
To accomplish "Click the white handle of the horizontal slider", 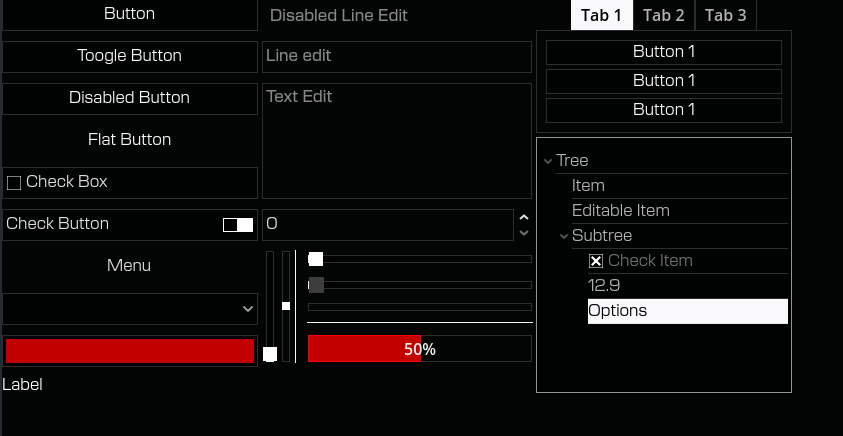I will point(316,259).
